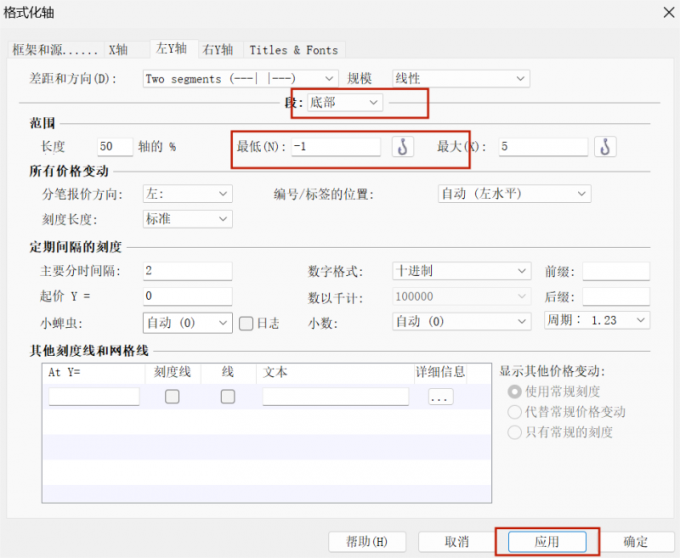Select 代替常规价格变动 radio option
The height and width of the screenshot is (558, 680).
click(514, 412)
